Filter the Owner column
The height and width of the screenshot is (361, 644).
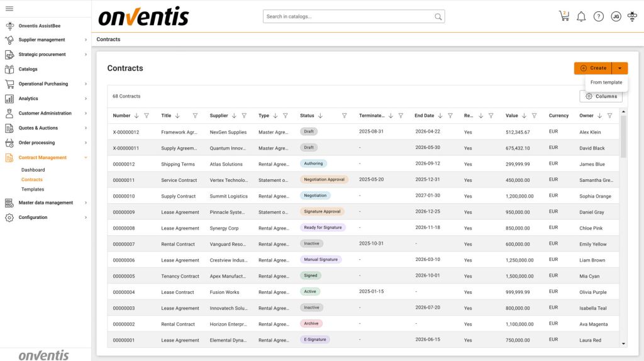(609, 116)
